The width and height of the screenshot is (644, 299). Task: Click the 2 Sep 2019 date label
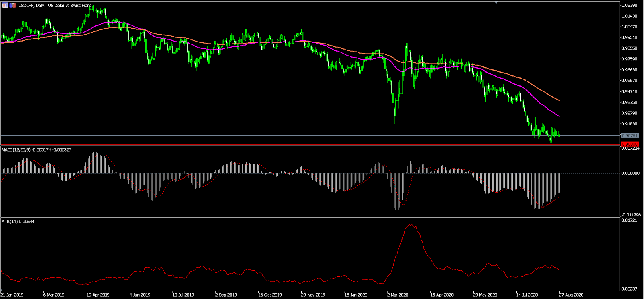tap(226, 295)
